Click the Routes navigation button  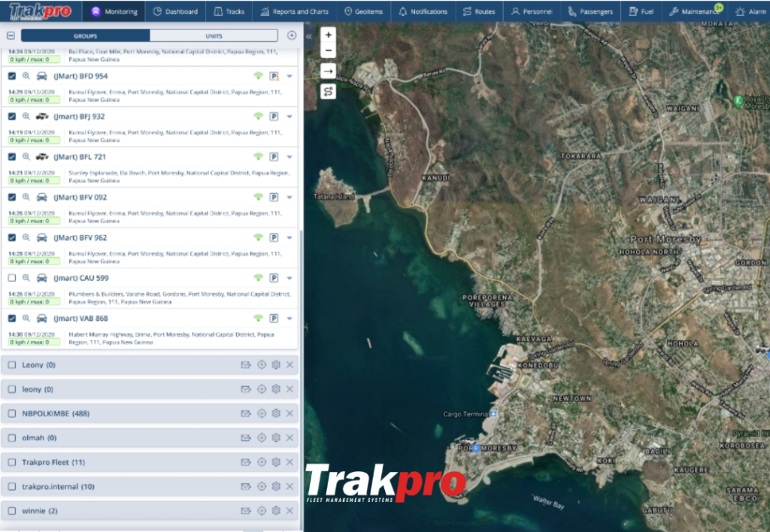tap(479, 11)
